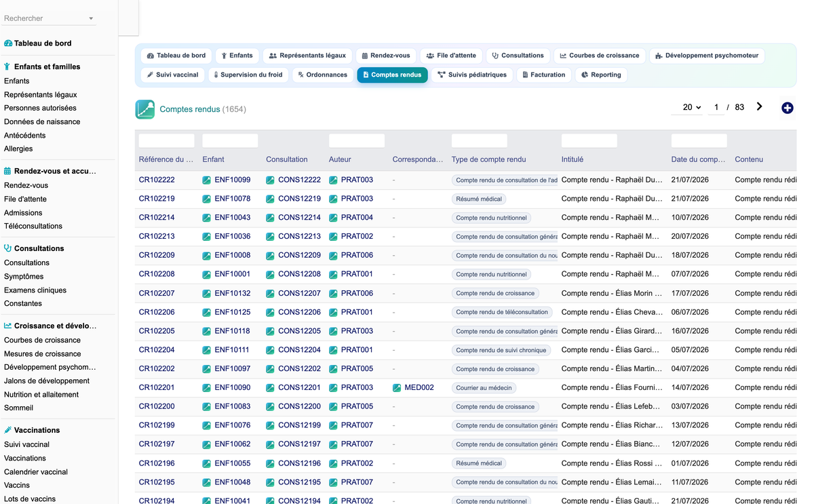Click CONS12219 consultation icon
The image size is (814, 504).
click(271, 199)
